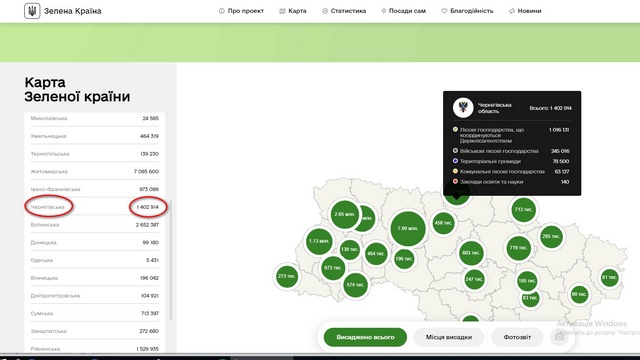
Task: Click the Chernihiv coat of arms icon
Action: pos(463,108)
